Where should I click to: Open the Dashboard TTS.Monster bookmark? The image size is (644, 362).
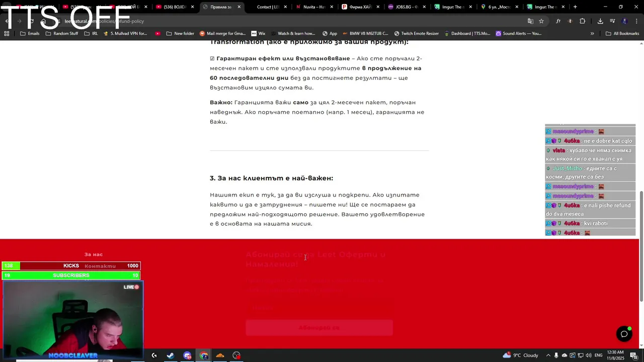[x=467, y=34]
